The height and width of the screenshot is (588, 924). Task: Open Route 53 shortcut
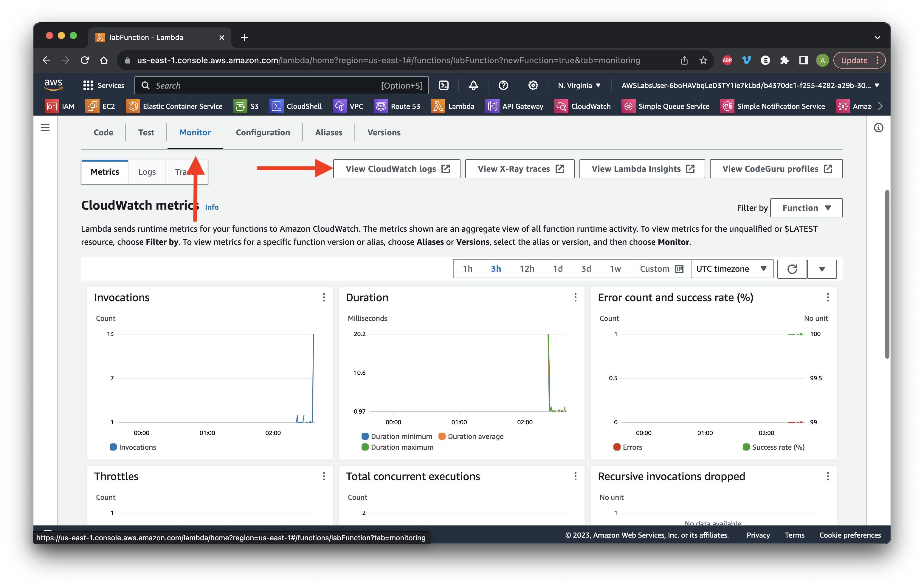(x=397, y=106)
